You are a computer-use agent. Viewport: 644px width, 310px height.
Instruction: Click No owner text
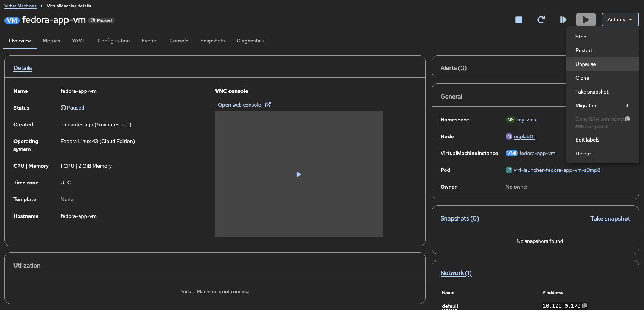517,187
